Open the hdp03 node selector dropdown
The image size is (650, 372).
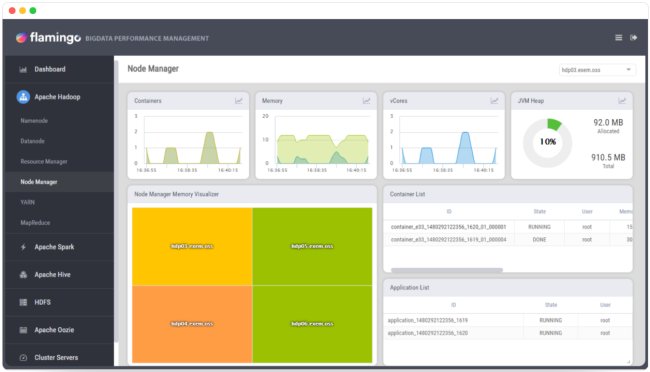(597, 70)
